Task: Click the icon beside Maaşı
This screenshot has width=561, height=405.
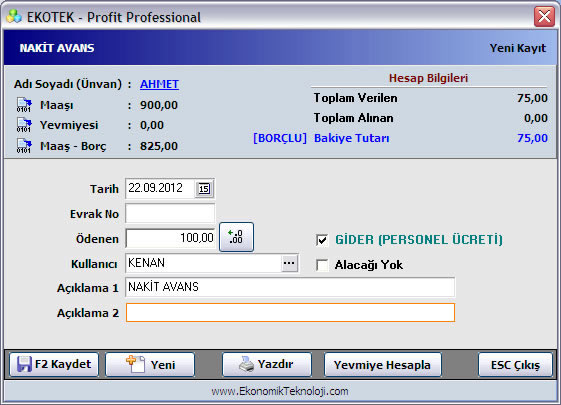Action: pyautogui.click(x=24, y=105)
